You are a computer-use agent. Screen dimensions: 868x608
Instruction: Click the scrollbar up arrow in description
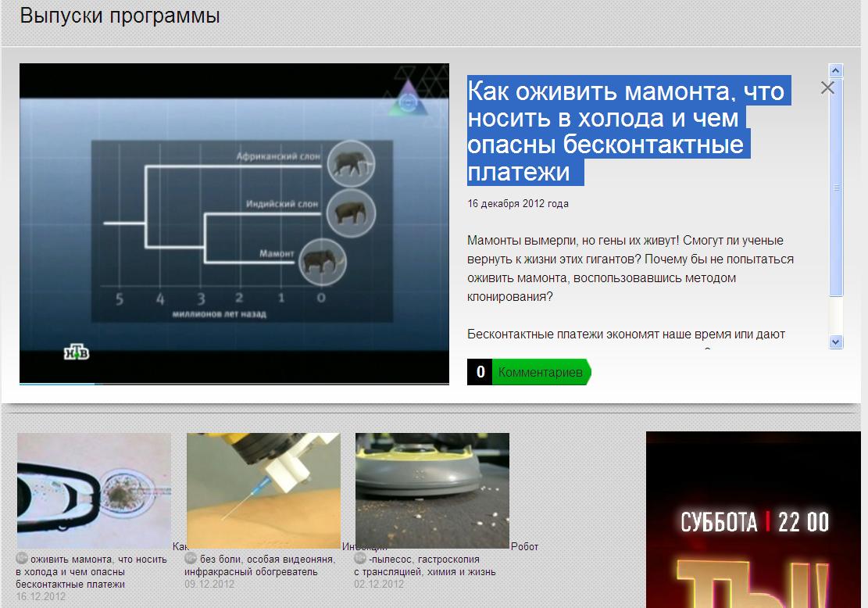pyautogui.click(x=836, y=70)
